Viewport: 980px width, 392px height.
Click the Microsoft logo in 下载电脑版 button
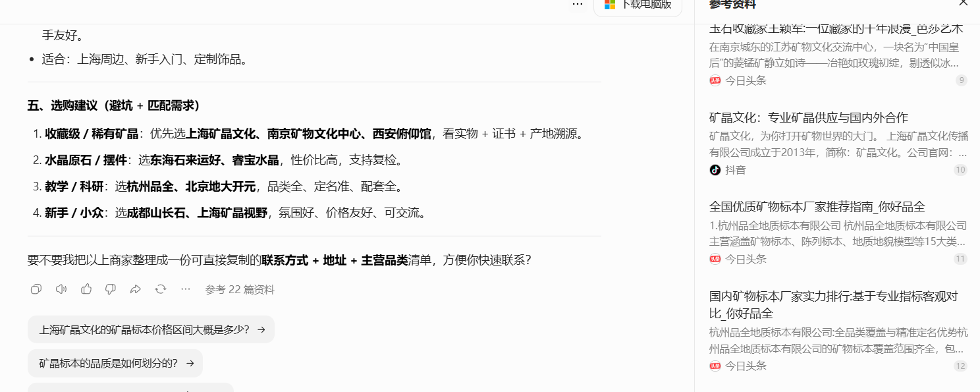[x=610, y=5]
